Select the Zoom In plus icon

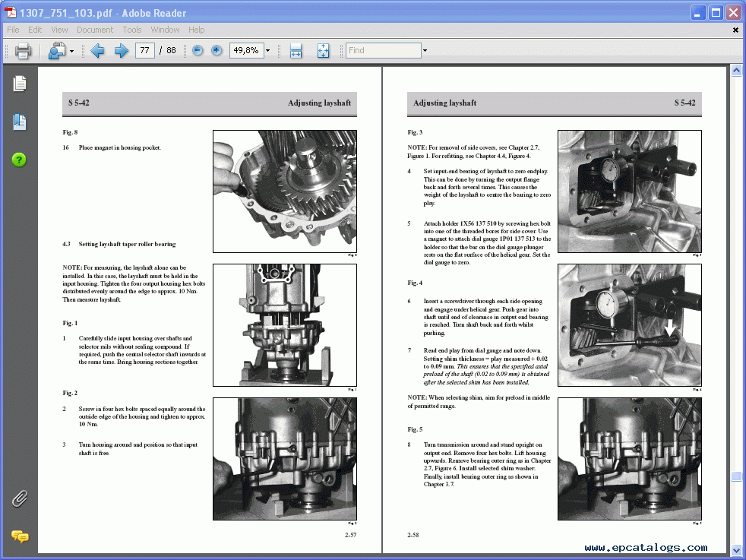click(x=217, y=50)
